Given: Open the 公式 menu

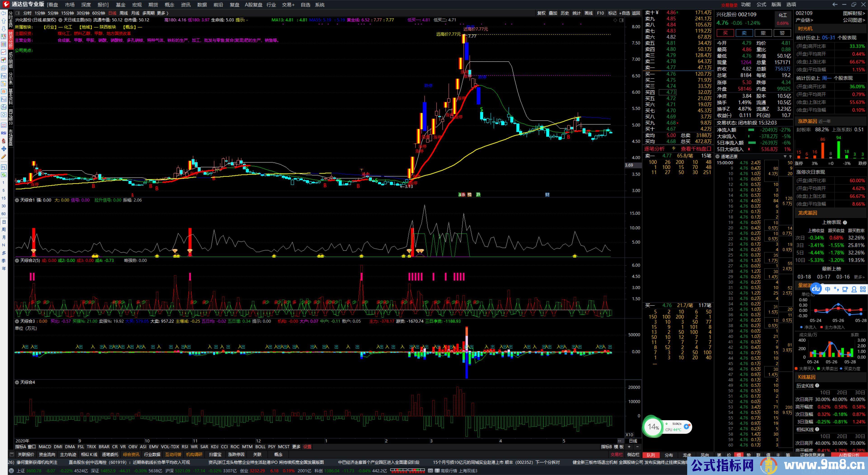Looking at the screenshot, I should pos(761,4).
